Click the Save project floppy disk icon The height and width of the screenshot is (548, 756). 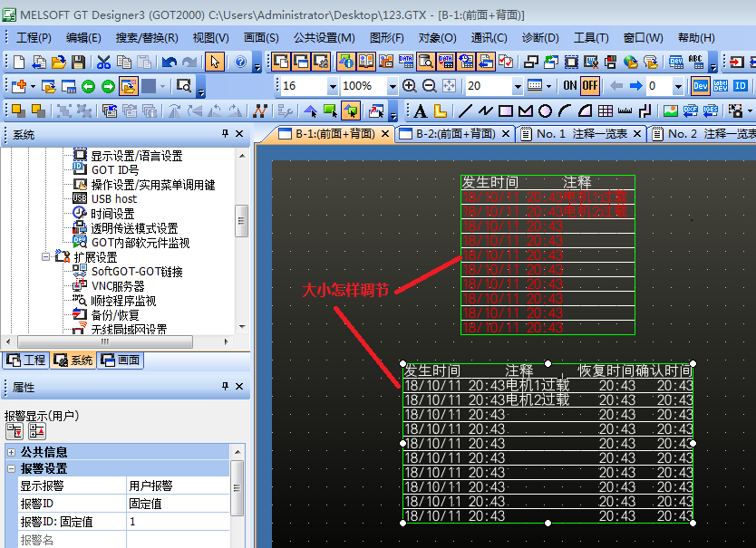tap(79, 62)
